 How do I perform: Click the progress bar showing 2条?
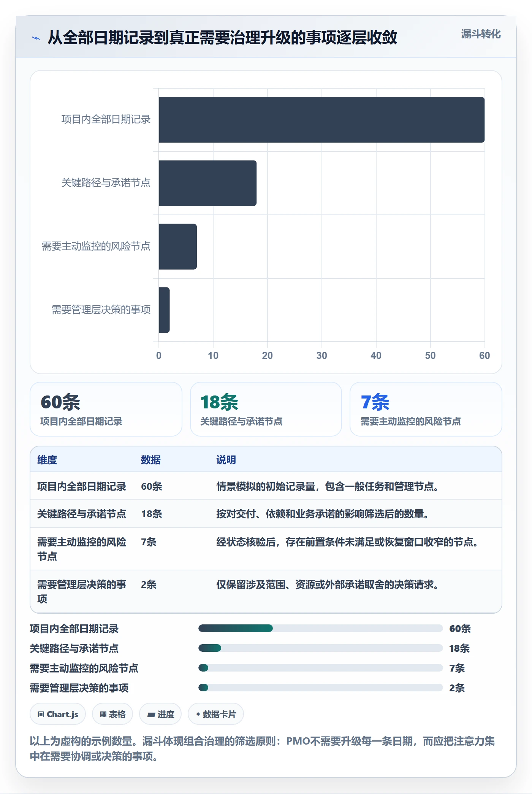[x=321, y=688]
